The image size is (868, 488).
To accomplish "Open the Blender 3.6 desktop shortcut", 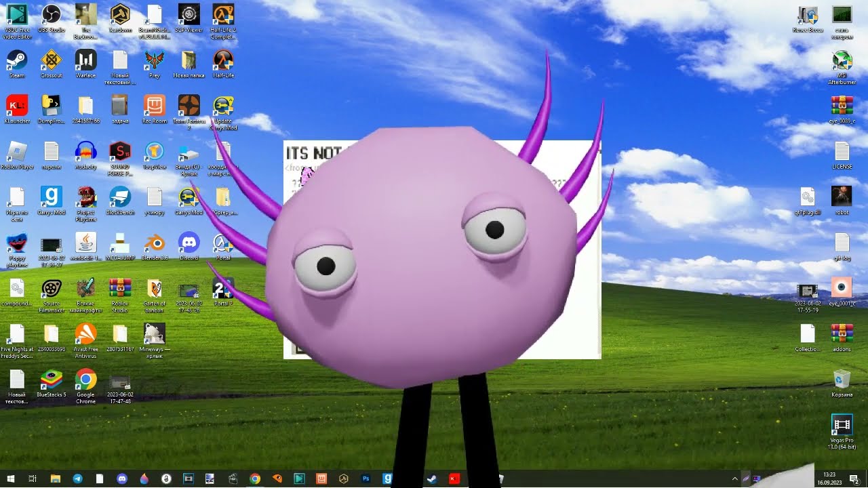I will [155, 247].
